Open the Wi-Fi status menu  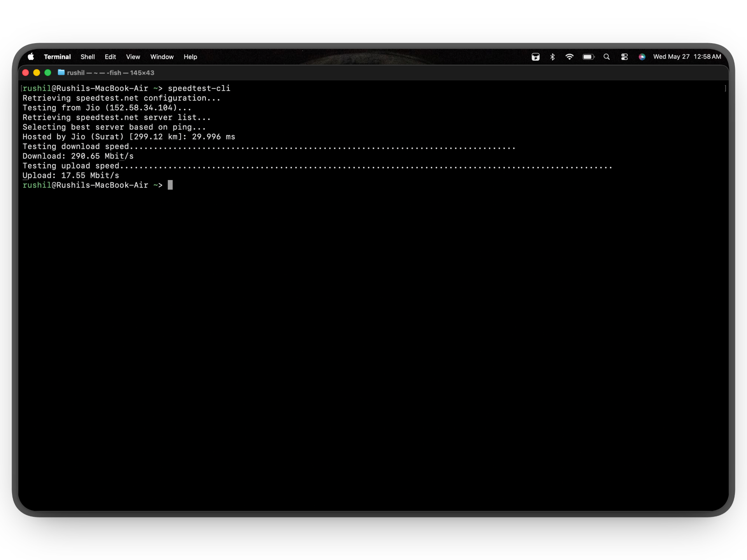[569, 57]
